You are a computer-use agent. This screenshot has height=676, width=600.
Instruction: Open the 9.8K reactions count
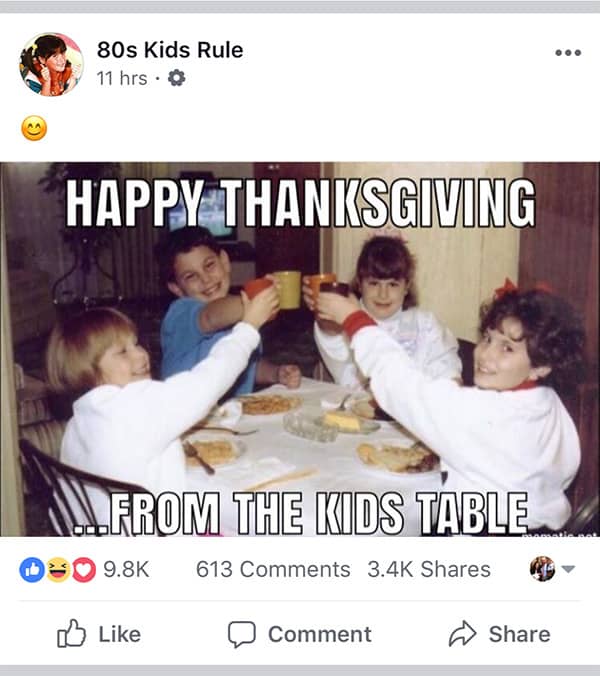(x=126, y=570)
